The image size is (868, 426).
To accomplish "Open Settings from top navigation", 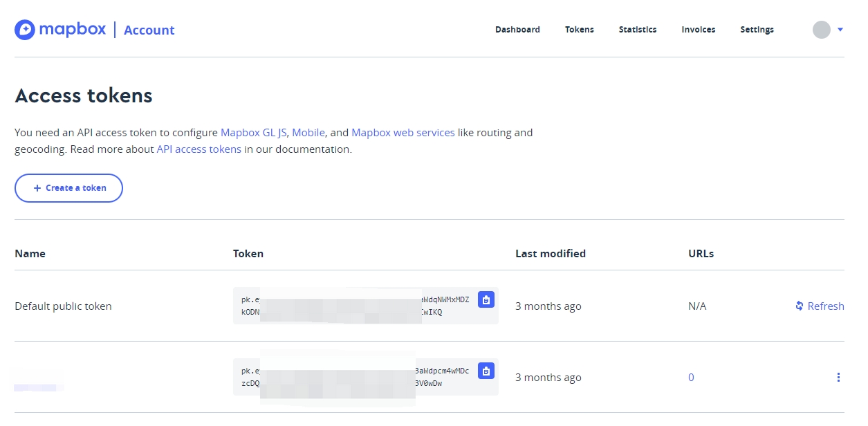I will (757, 30).
